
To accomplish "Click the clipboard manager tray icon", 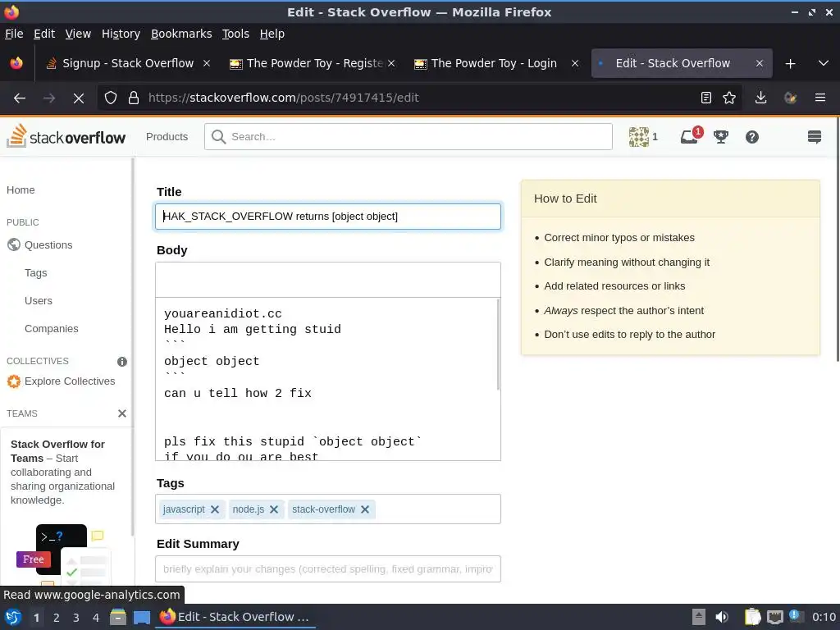I will (x=752, y=617).
